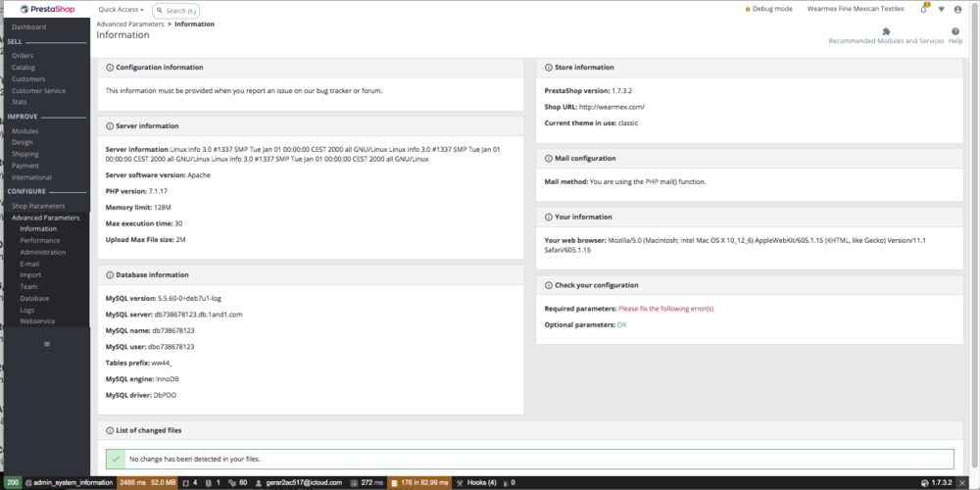Open the employee profile avatar icon
Viewport: 980px width, 490px height.
coord(958,10)
